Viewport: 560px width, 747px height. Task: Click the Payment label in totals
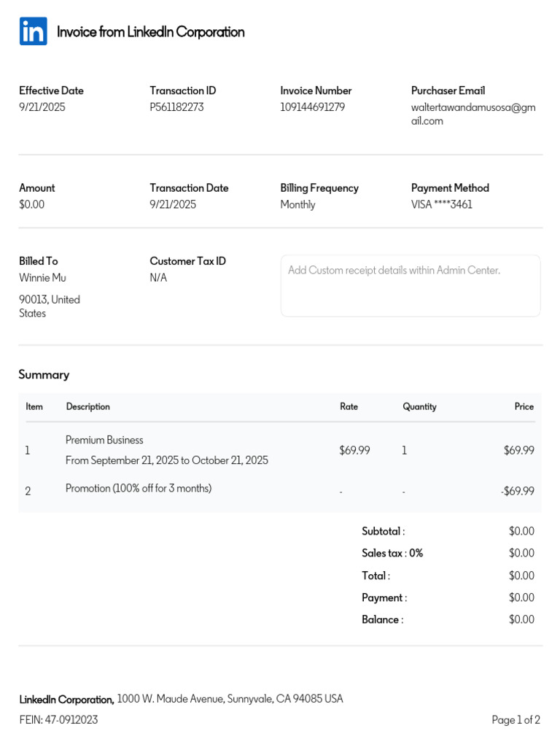tap(384, 598)
